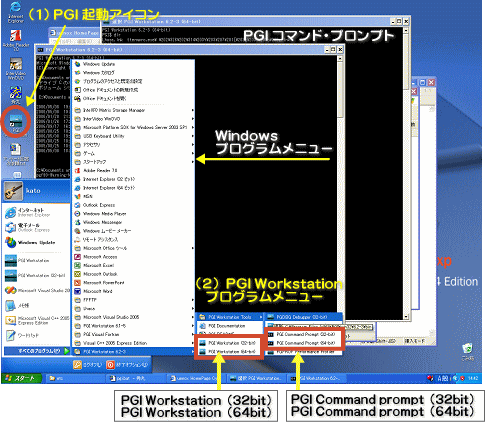Open Windows ムービー メーカー
Screen dimensions: 485x422
[133, 231]
